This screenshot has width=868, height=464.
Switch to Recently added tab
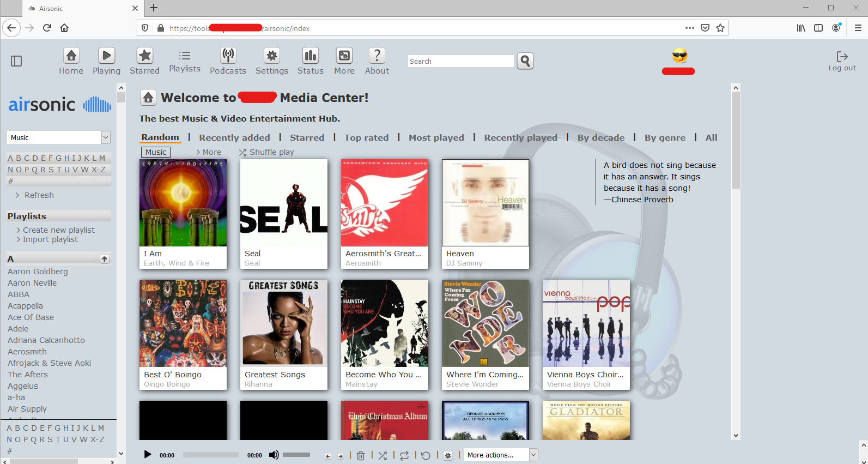[234, 137]
